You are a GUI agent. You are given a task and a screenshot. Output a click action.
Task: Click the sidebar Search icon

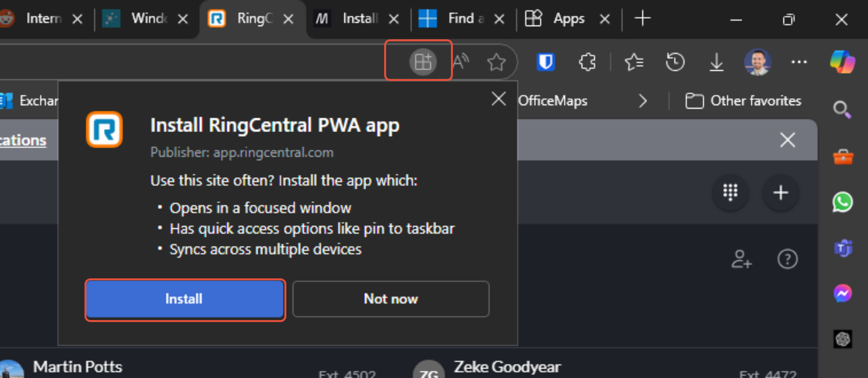click(842, 109)
